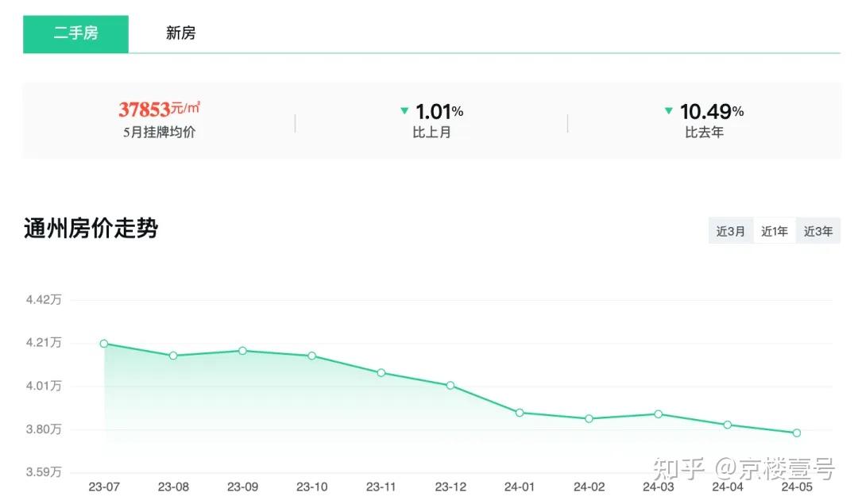Select the 24-05 data point on the chart
Screen dimensions: 858x504
click(x=797, y=433)
